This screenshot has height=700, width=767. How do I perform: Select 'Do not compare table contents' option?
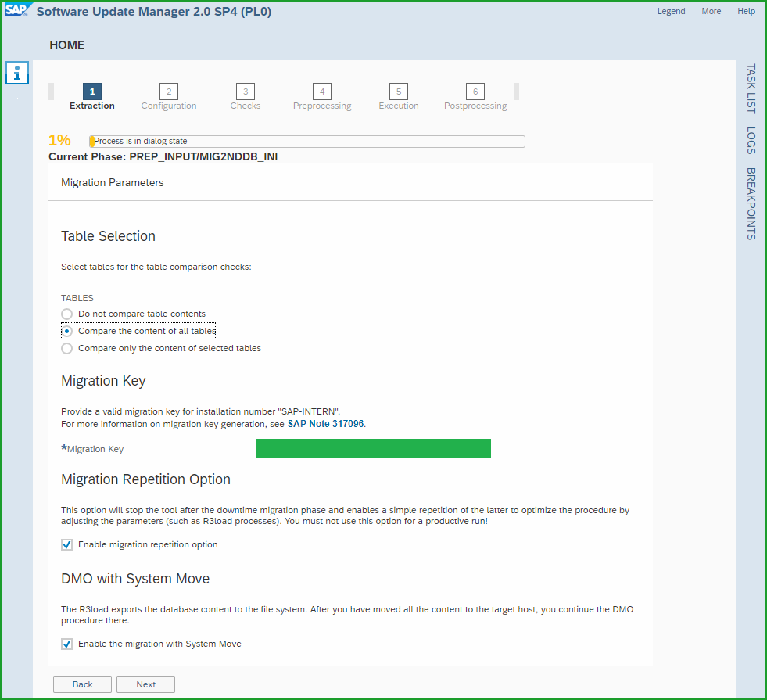(67, 314)
